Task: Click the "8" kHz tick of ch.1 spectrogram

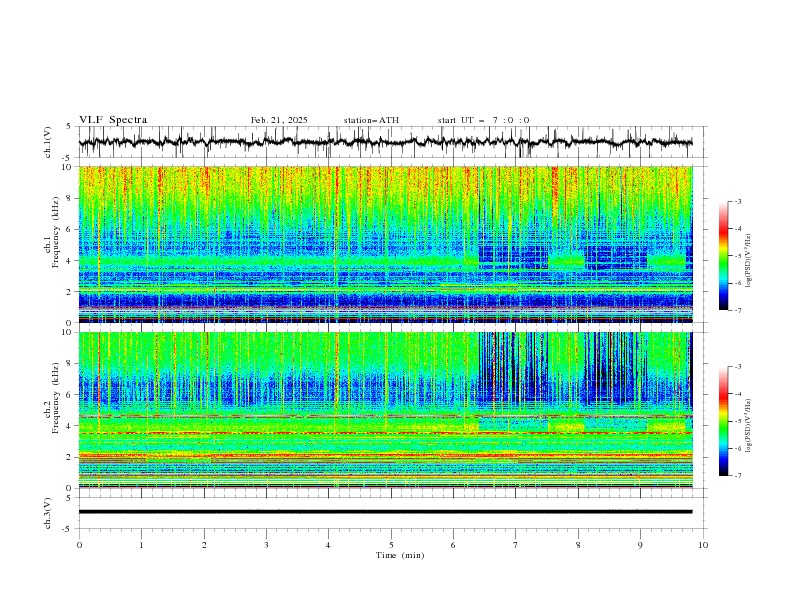Action: (x=70, y=198)
